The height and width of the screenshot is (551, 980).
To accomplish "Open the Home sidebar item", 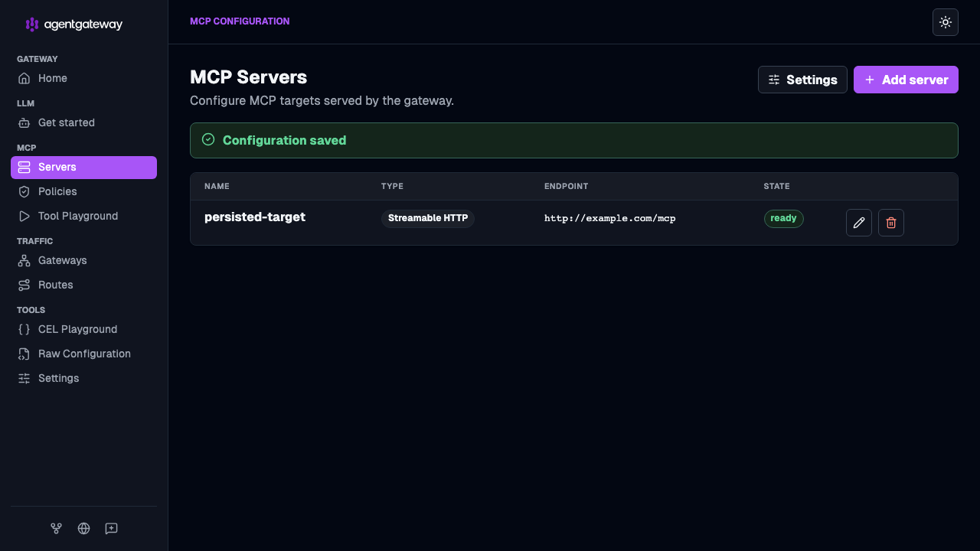I will pyautogui.click(x=83, y=78).
